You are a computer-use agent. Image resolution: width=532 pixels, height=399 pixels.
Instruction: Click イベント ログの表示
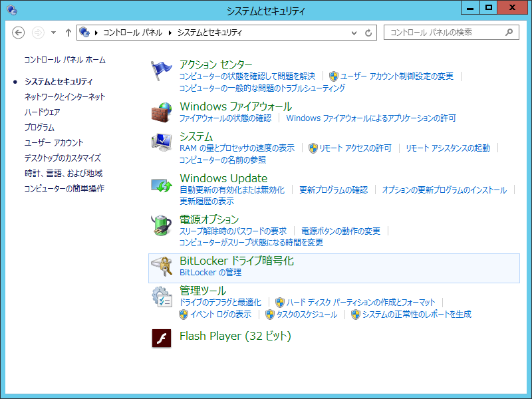coord(221,315)
